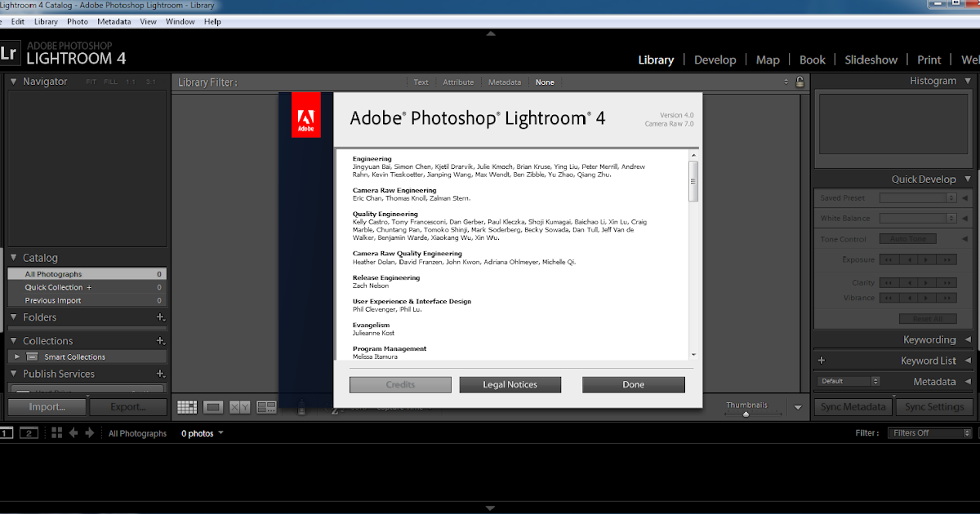Enable the Text library filter

pyautogui.click(x=421, y=82)
